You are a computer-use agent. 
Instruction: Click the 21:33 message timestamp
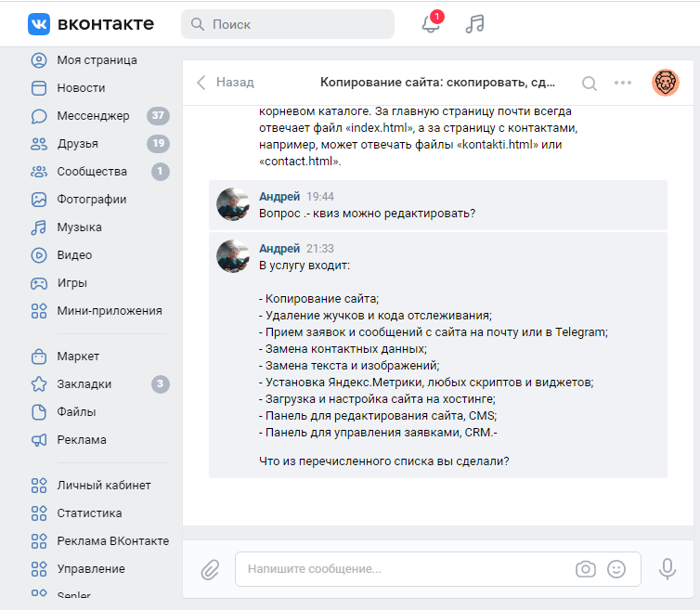[x=320, y=249]
